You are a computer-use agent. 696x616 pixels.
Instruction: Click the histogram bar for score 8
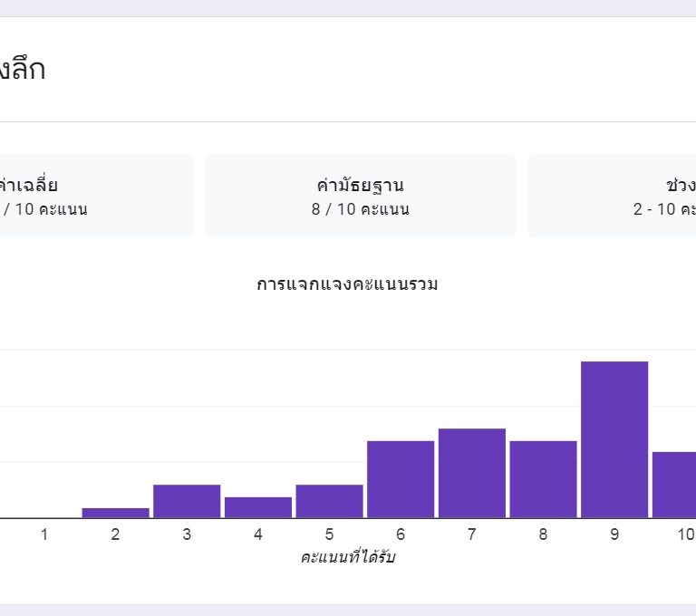pyautogui.click(x=544, y=479)
